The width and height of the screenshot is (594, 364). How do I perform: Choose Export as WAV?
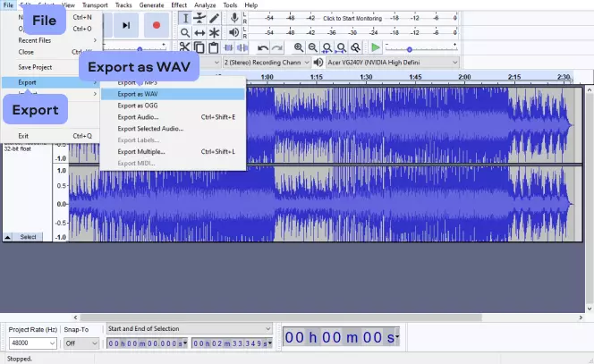pyautogui.click(x=173, y=94)
